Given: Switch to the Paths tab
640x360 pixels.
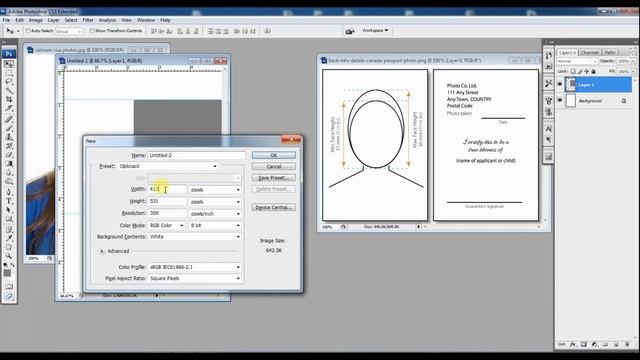Looking at the screenshot, I should [x=610, y=53].
